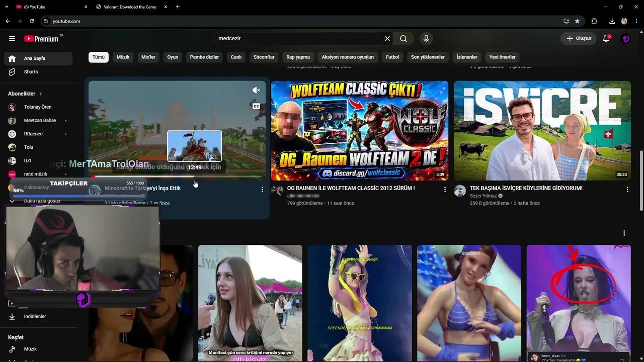
Task: Open the İsviçre video thumbnail
Action: pos(542,131)
